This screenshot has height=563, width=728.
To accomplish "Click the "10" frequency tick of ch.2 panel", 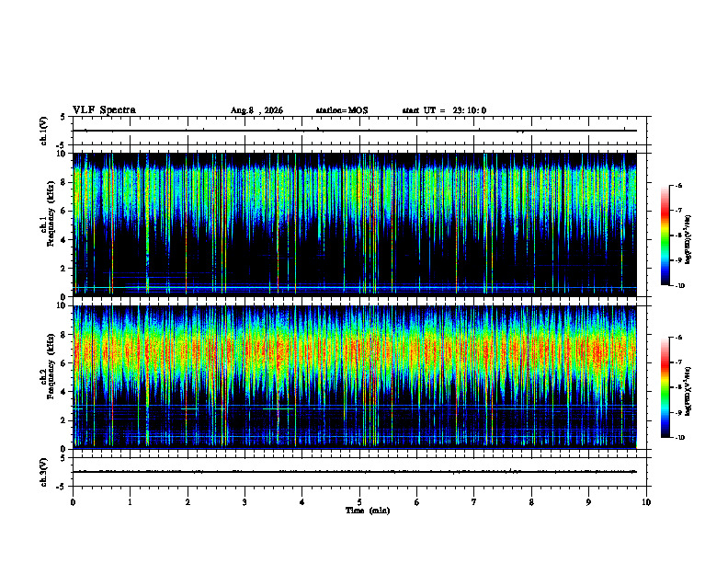I will (x=62, y=305).
